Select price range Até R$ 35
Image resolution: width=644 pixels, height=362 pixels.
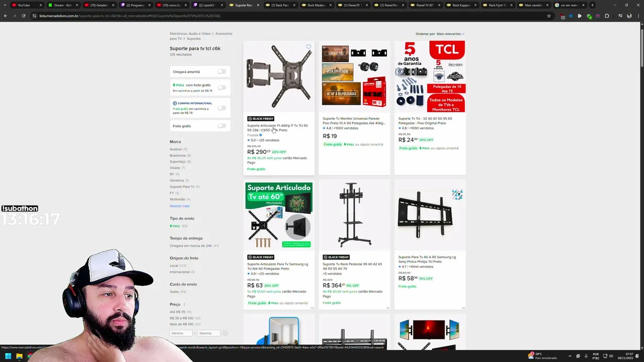click(177, 312)
